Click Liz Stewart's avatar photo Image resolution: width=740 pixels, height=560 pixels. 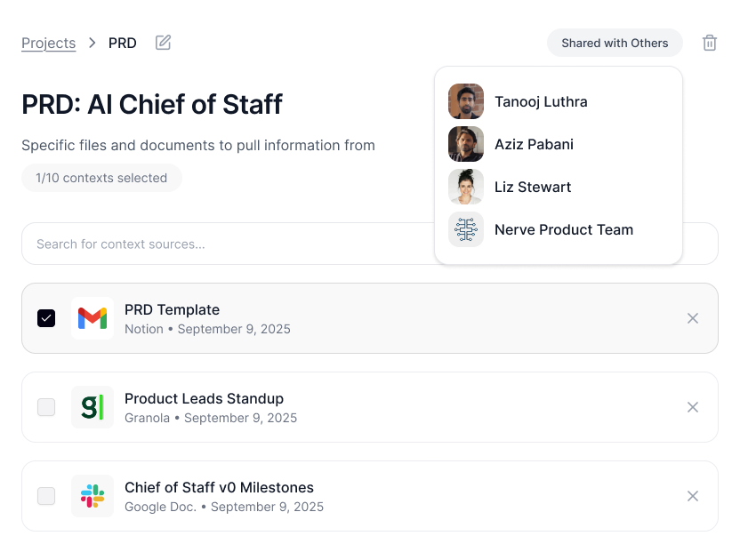click(x=466, y=187)
